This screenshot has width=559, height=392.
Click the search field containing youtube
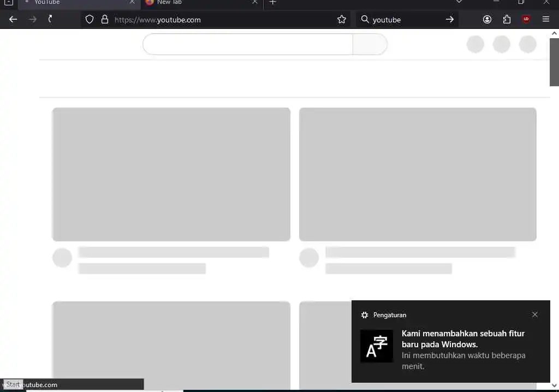click(x=407, y=20)
